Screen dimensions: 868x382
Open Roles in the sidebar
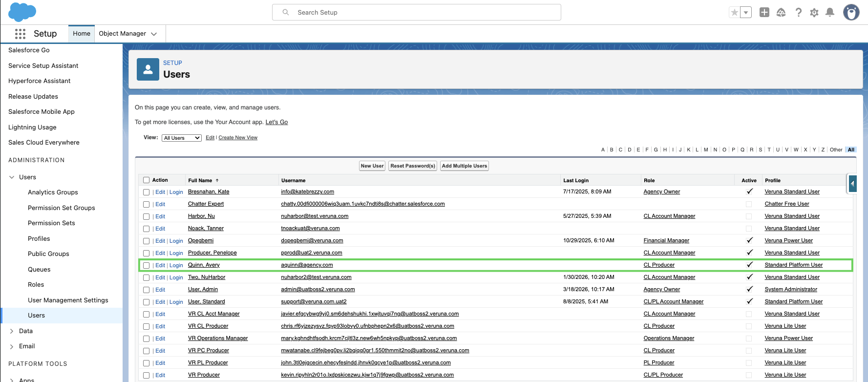click(36, 285)
